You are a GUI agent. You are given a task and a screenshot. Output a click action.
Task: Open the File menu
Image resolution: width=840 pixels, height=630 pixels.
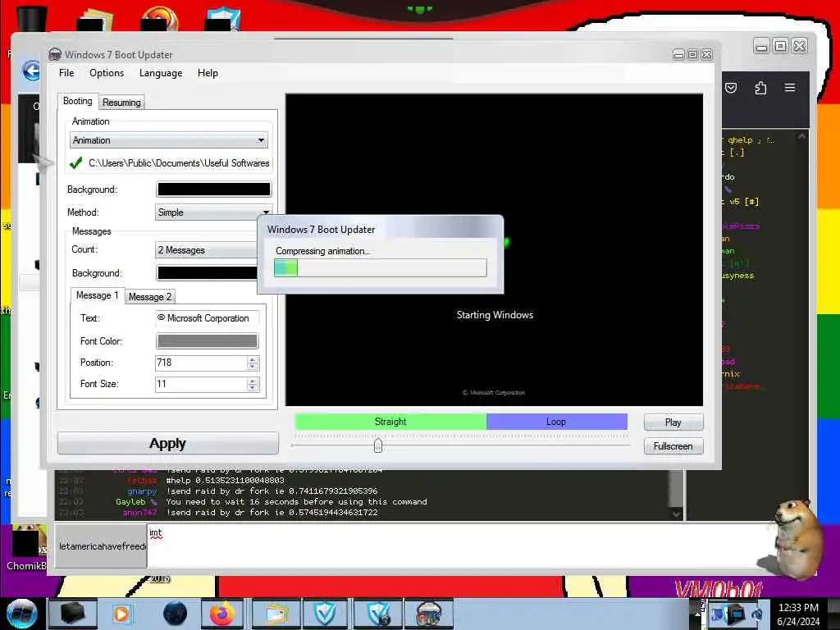(66, 73)
